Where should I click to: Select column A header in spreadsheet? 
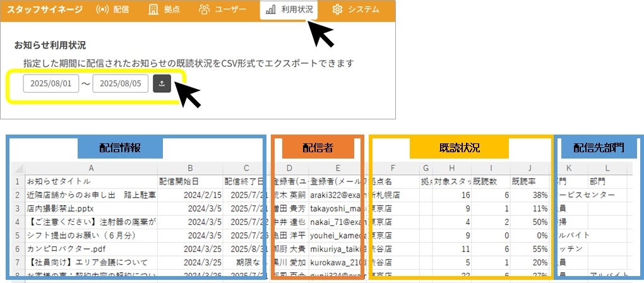pos(91,167)
